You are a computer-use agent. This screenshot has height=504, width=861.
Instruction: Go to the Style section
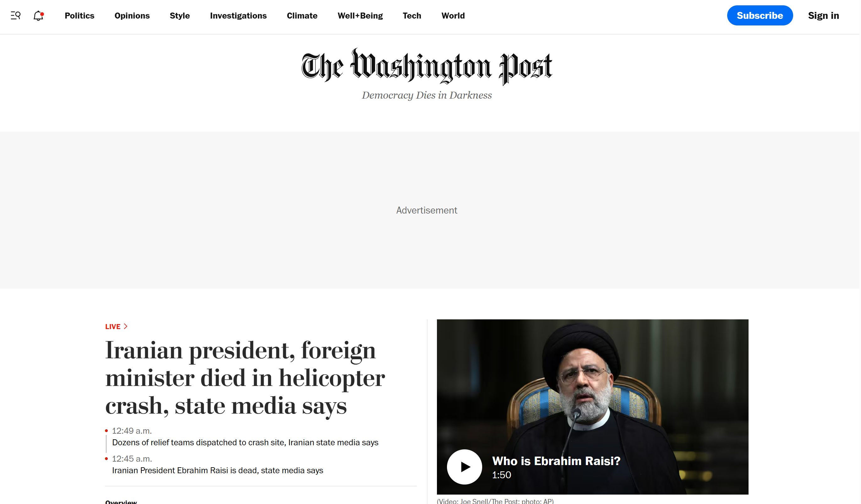click(180, 16)
